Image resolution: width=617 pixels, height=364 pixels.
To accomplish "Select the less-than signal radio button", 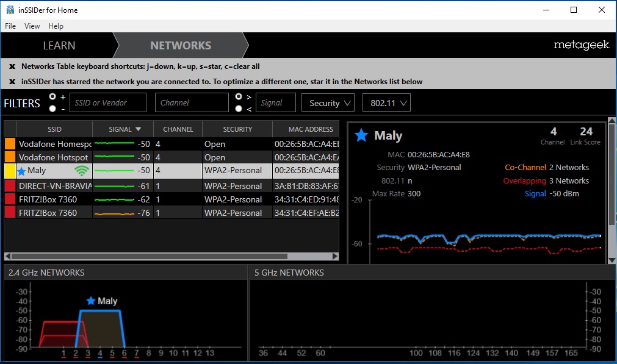I will (x=239, y=109).
